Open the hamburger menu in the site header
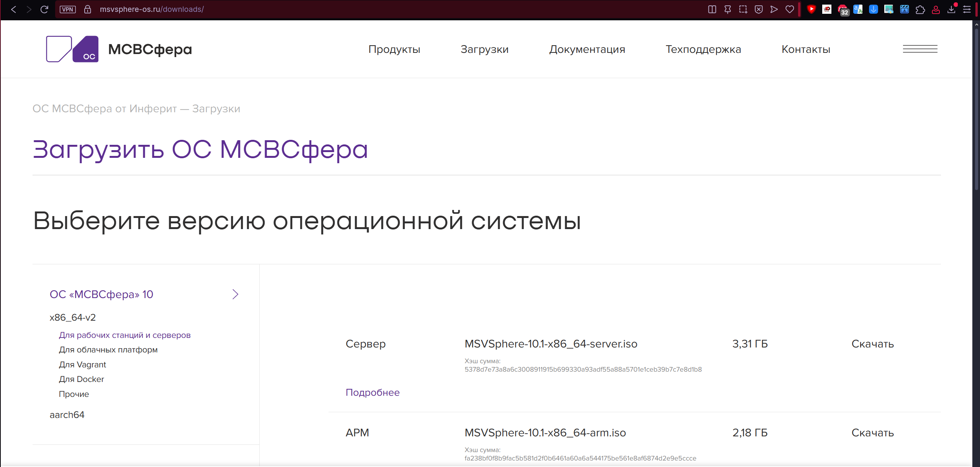 pos(920,49)
